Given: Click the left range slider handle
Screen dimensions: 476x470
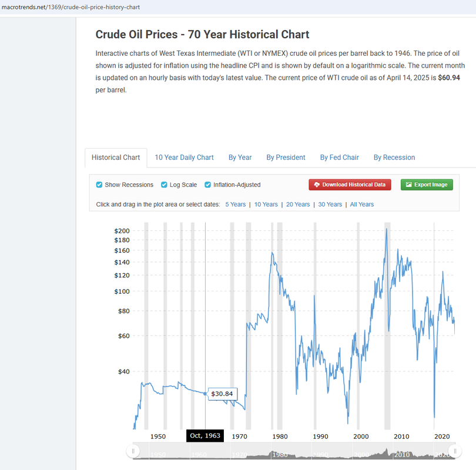Looking at the screenshot, I should tap(133, 451).
